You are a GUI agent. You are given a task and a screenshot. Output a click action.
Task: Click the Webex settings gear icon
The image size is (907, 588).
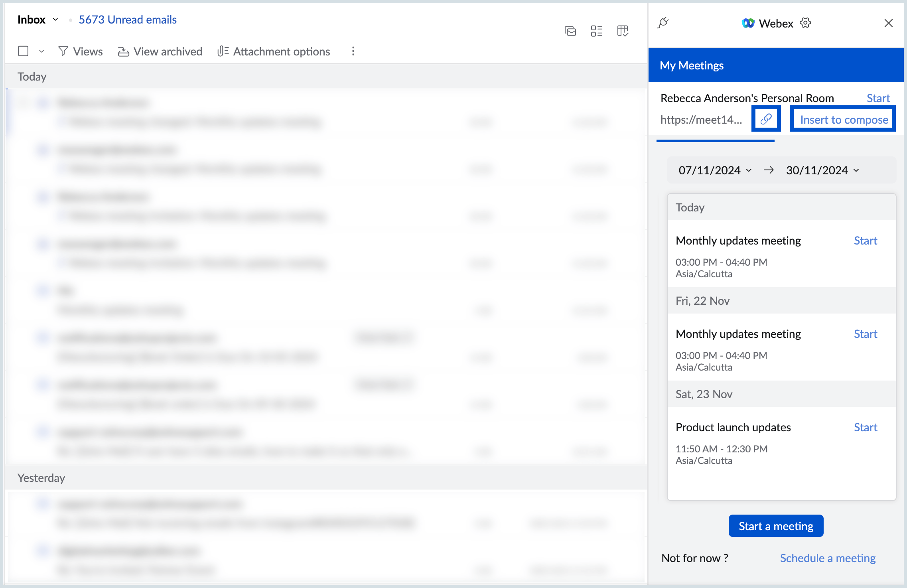[x=805, y=23]
